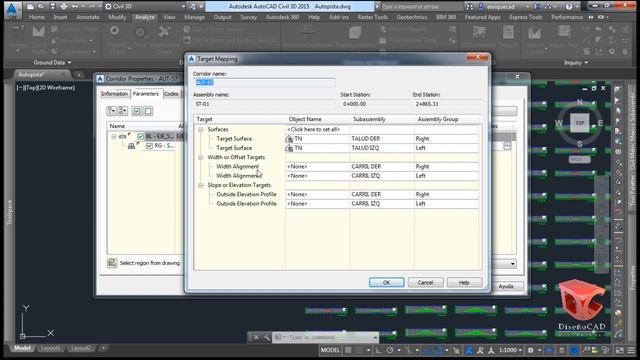Click the Object Name column header
This screenshot has width=640, height=360.
click(x=318, y=119)
